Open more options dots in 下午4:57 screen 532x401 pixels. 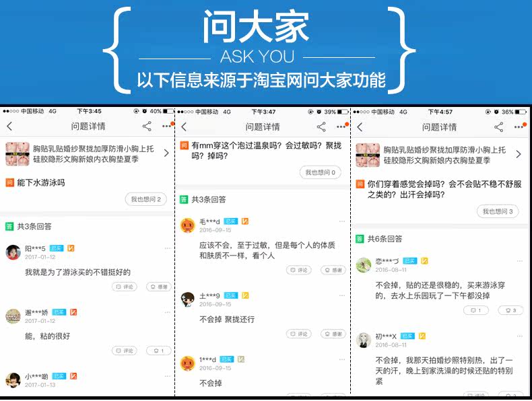(x=519, y=127)
